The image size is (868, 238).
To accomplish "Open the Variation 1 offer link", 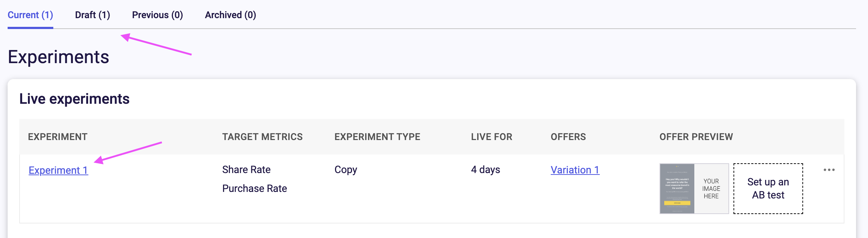I will tap(575, 170).
